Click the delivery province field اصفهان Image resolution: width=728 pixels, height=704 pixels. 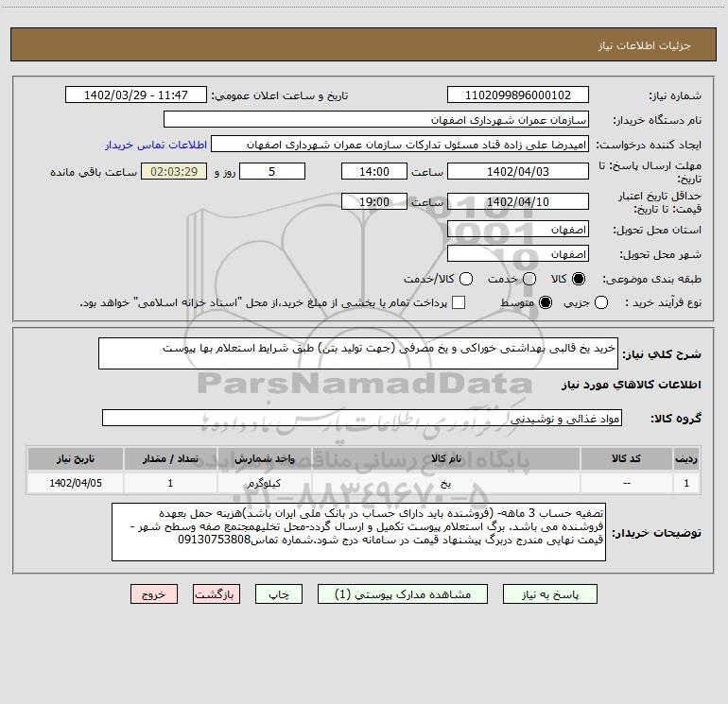pyautogui.click(x=518, y=230)
